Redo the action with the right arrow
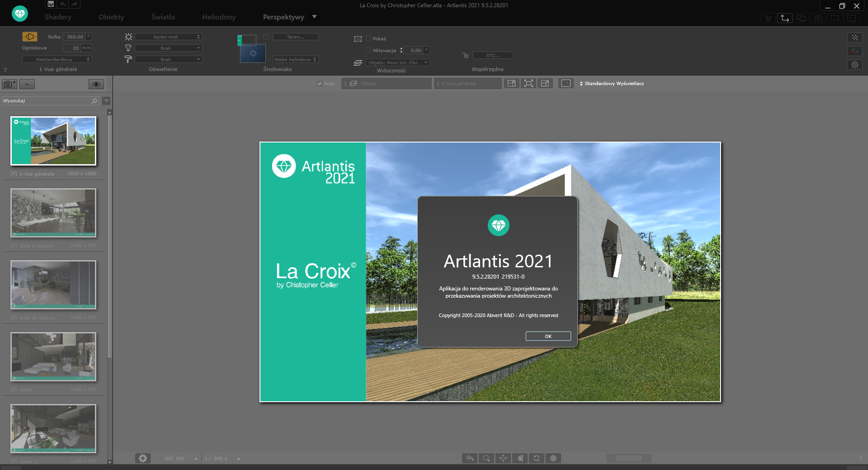The height and width of the screenshot is (470, 868). pyautogui.click(x=75, y=4)
